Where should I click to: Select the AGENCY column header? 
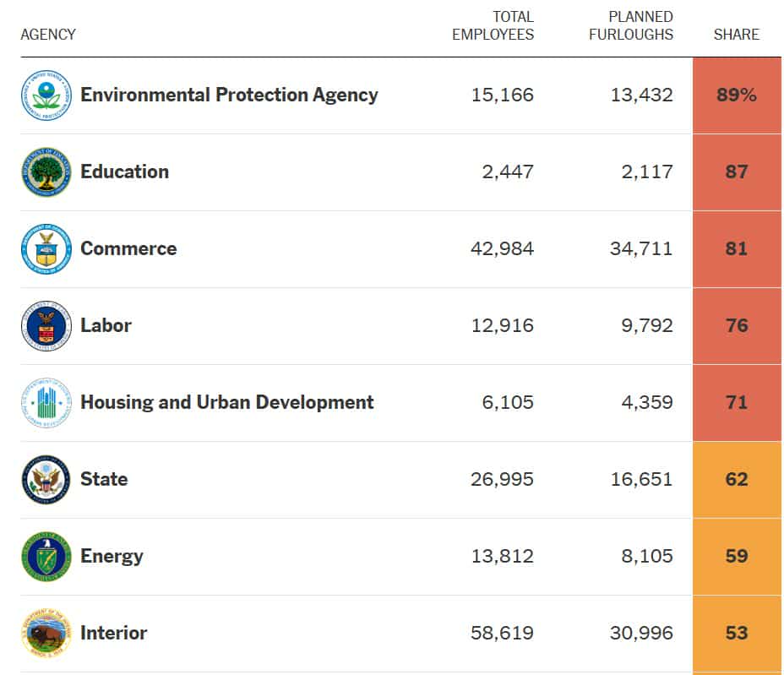tap(48, 35)
